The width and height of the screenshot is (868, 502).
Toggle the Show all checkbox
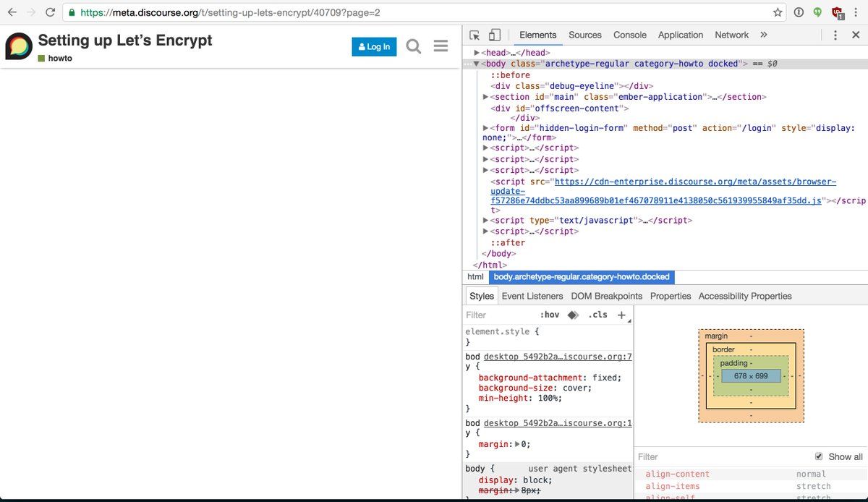point(819,456)
